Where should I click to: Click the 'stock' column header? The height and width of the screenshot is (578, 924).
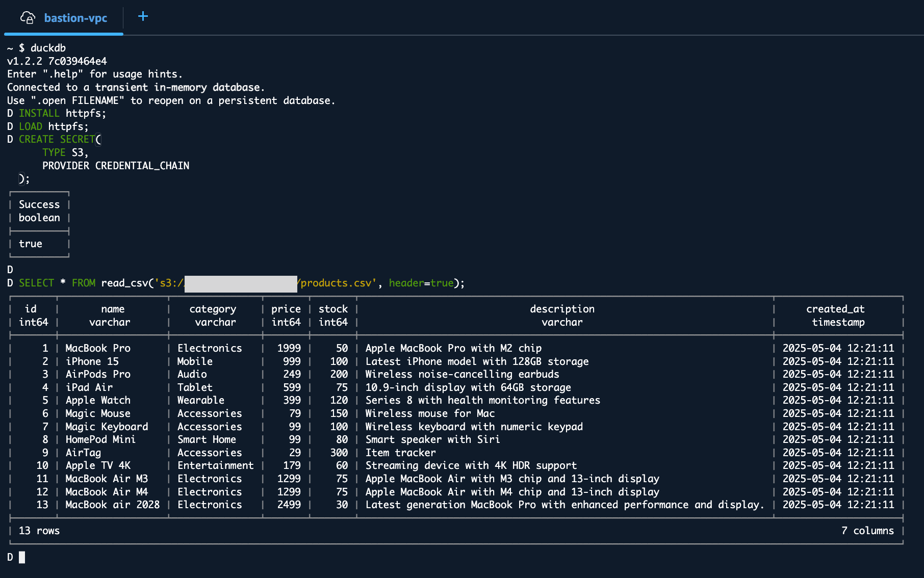pos(333,309)
